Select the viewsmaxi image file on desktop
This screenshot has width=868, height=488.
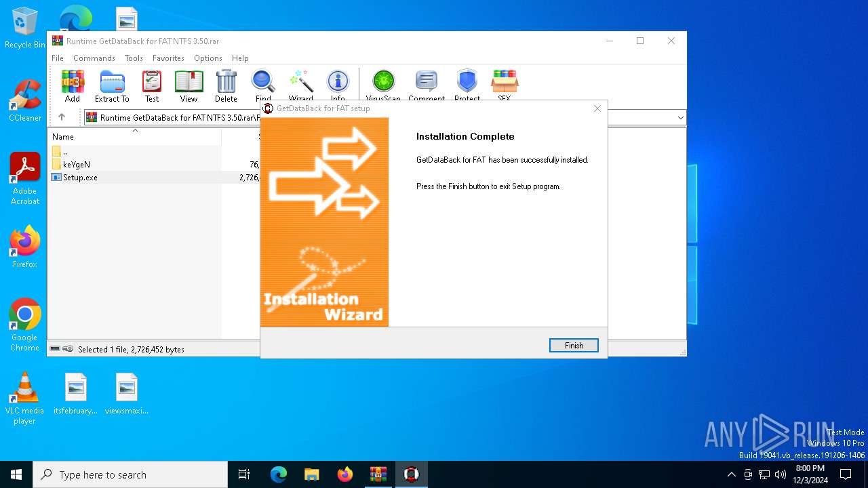coord(127,394)
